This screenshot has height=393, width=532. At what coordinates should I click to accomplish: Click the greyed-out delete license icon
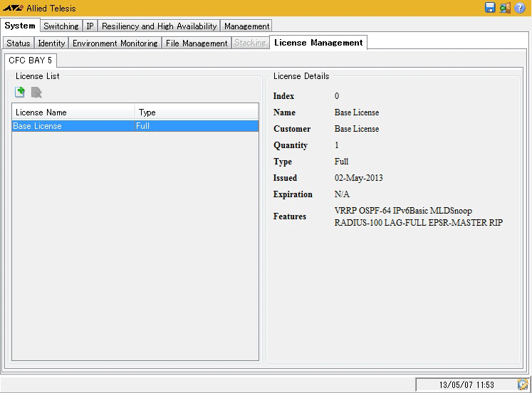coord(36,92)
